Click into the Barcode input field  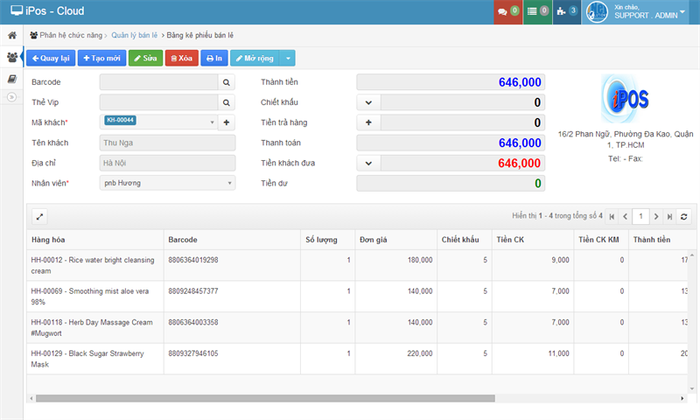pos(158,81)
